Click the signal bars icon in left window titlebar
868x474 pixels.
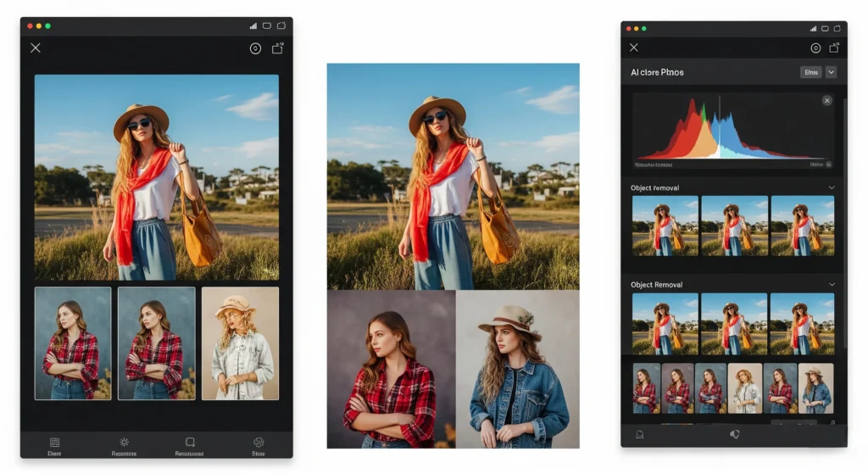[x=253, y=25]
